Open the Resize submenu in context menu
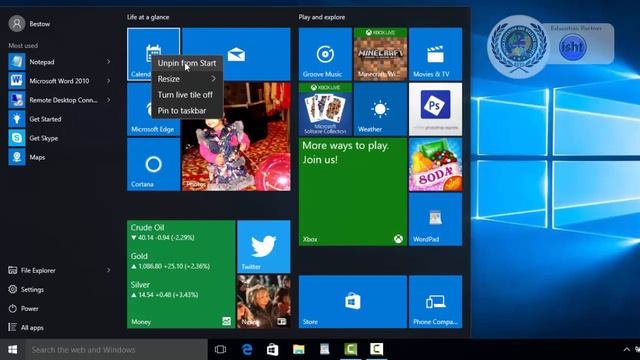The image size is (640, 360). (187, 79)
